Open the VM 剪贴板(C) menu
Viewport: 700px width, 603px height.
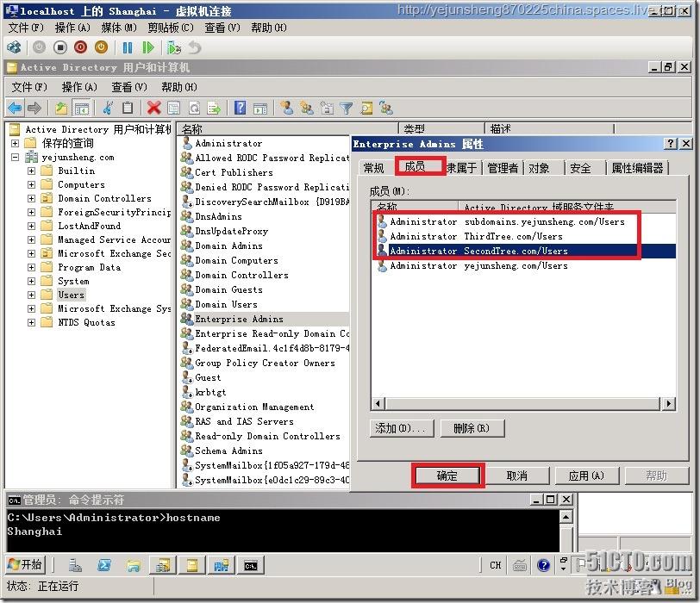(171, 28)
